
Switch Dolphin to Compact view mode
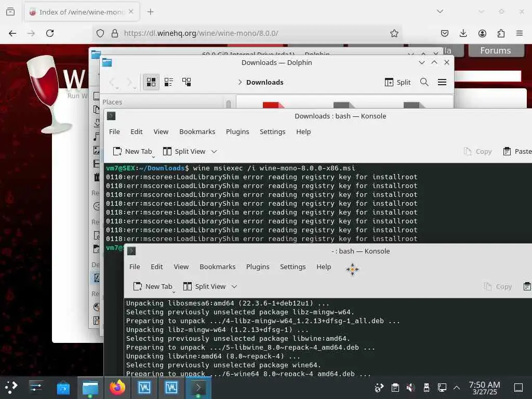point(169,82)
